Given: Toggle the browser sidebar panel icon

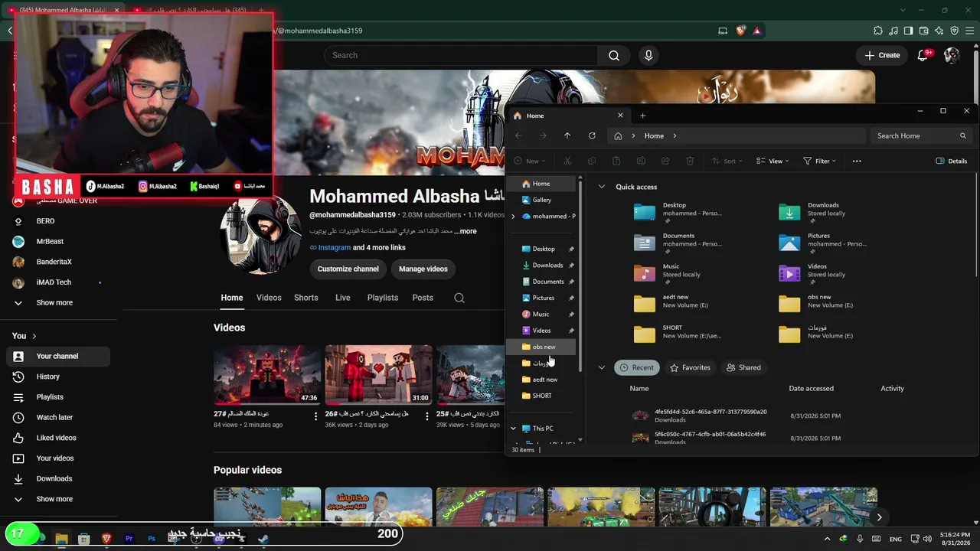Looking at the screenshot, I should [x=909, y=31].
